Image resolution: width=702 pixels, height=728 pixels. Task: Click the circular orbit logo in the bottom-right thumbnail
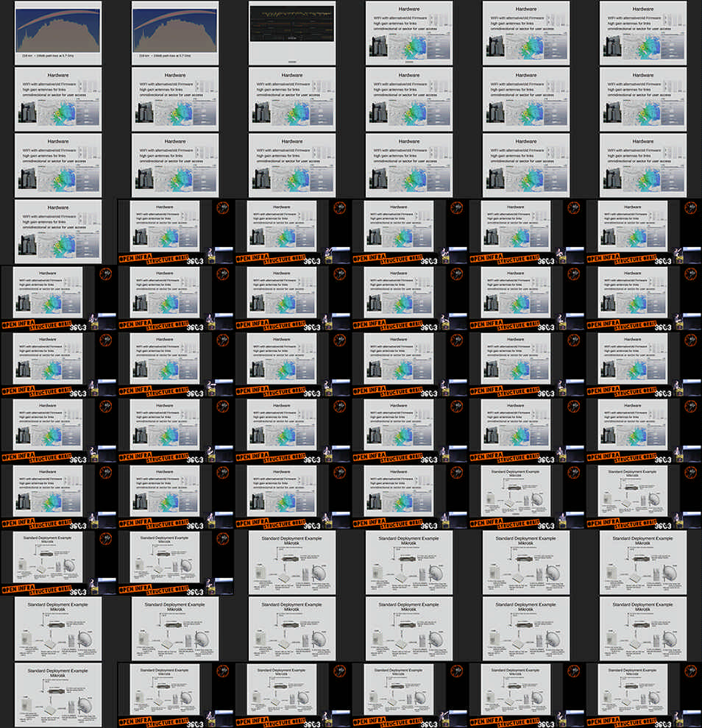[x=690, y=671]
